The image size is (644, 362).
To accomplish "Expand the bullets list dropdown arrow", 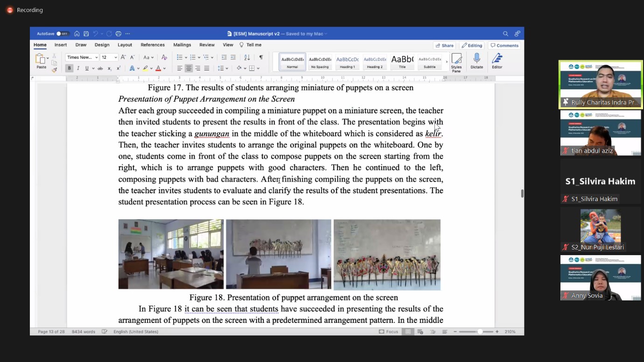I will click(x=186, y=58).
